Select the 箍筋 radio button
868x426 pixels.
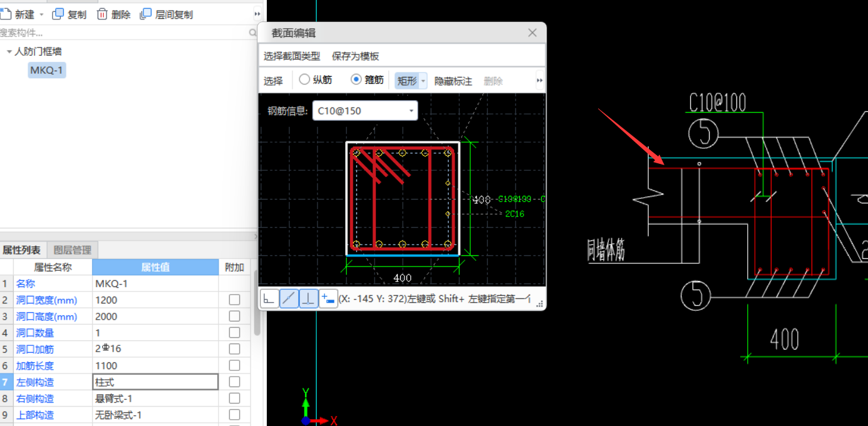[x=356, y=79]
